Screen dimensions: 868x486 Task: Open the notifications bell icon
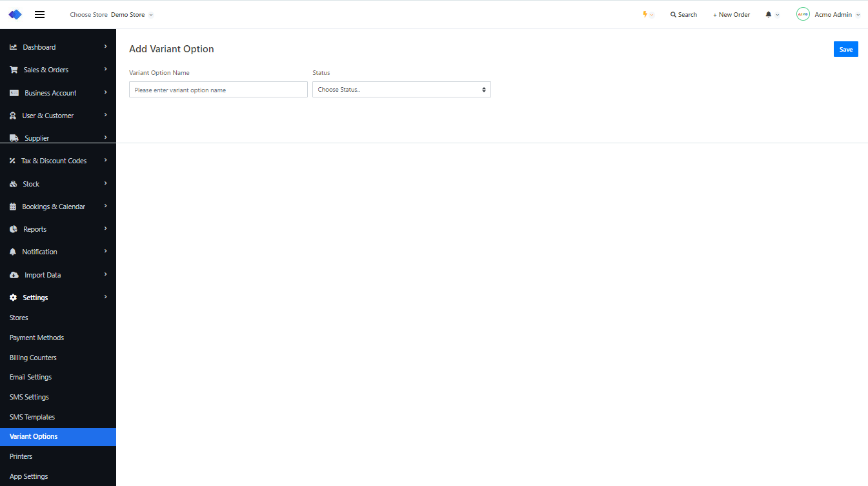point(769,14)
